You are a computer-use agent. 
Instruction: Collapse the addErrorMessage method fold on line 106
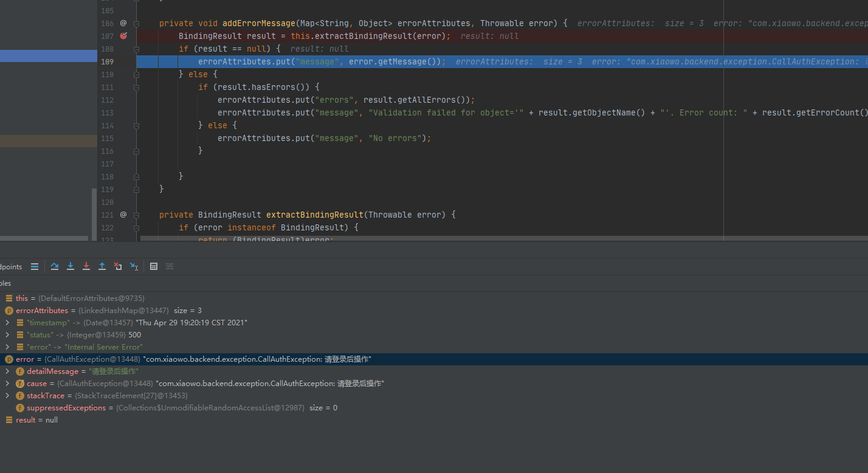coord(136,23)
